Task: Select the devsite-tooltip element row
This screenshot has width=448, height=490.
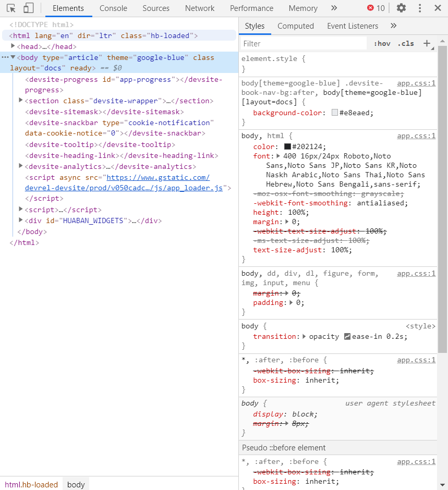Action: click(100, 144)
